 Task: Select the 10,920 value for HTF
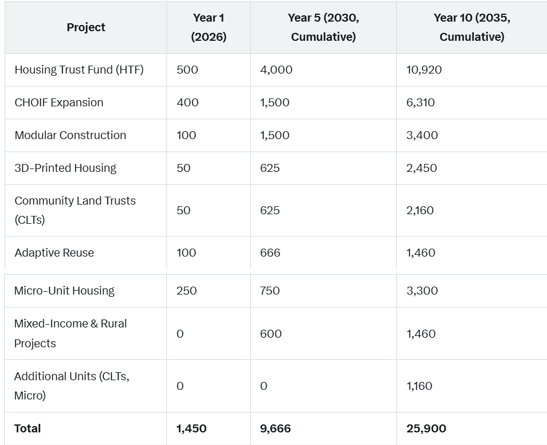424,70
